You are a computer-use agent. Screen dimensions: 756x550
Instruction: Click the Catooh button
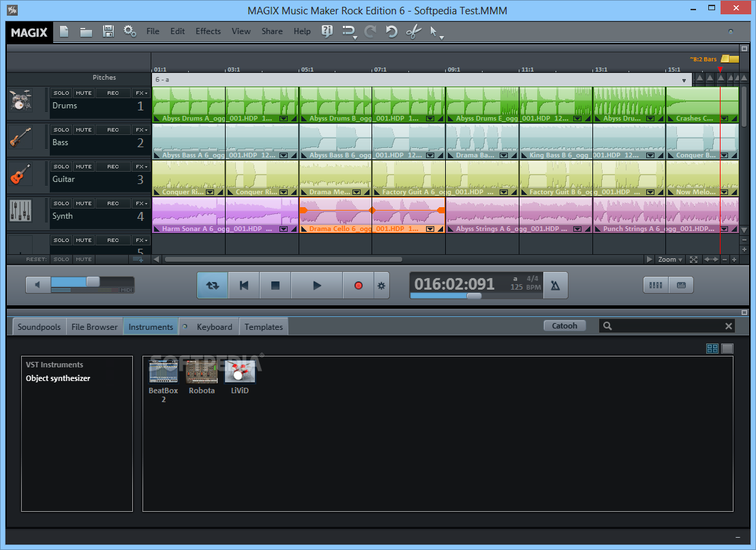pos(564,326)
